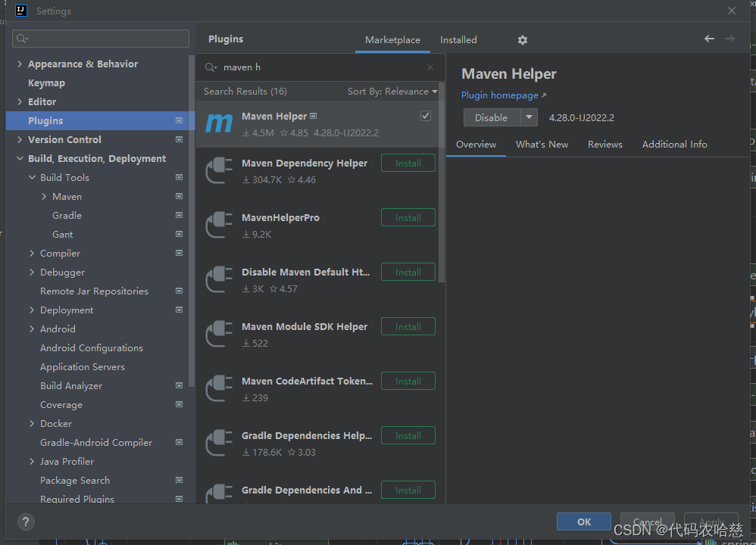The width and height of the screenshot is (756, 545).
Task: Click the Maven Helper blue m logo
Action: point(219,123)
